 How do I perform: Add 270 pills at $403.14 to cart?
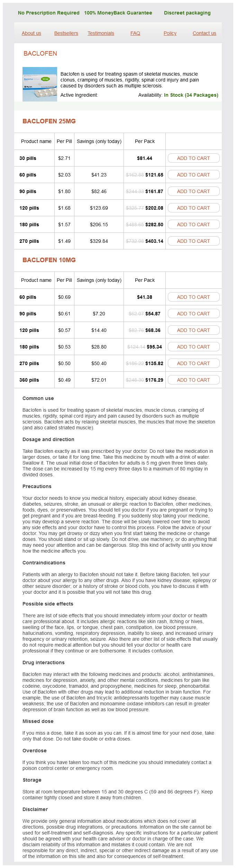pos(193,241)
